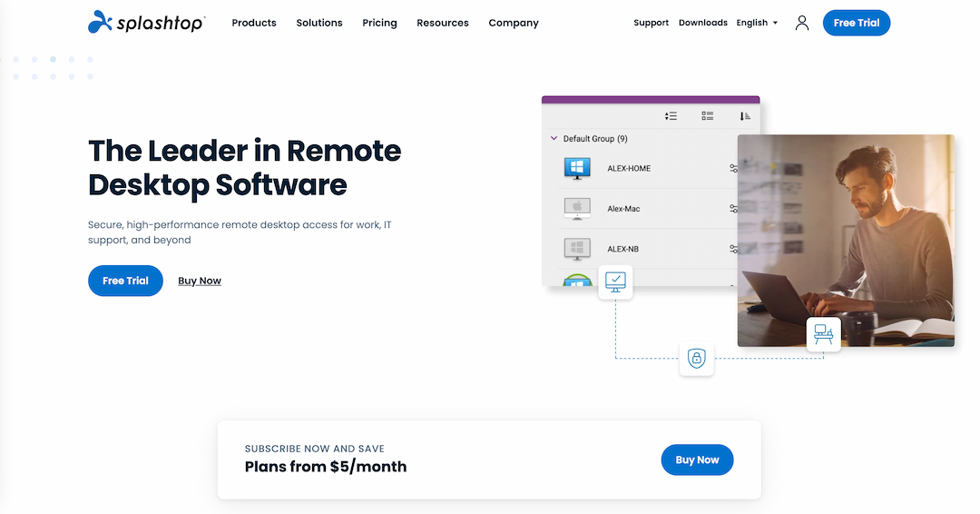Click the "The Leader in Remote Desktop Software" headline
This screenshot has width=980, height=514.
tap(244, 168)
